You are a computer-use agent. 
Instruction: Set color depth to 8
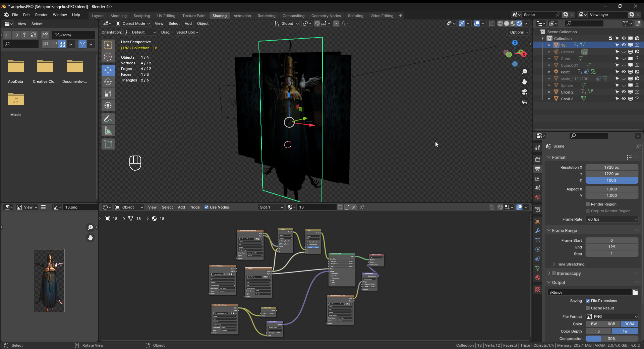click(x=598, y=331)
